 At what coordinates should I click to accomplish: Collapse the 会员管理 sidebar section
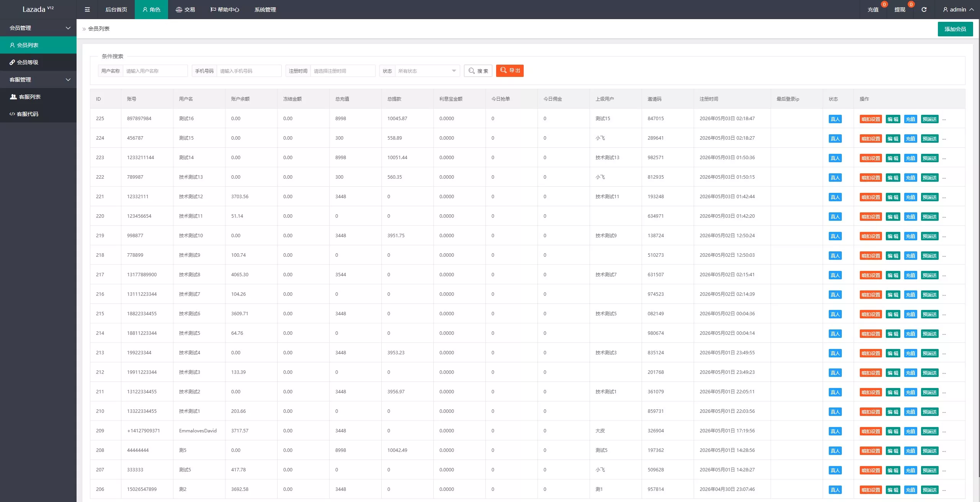coord(38,28)
